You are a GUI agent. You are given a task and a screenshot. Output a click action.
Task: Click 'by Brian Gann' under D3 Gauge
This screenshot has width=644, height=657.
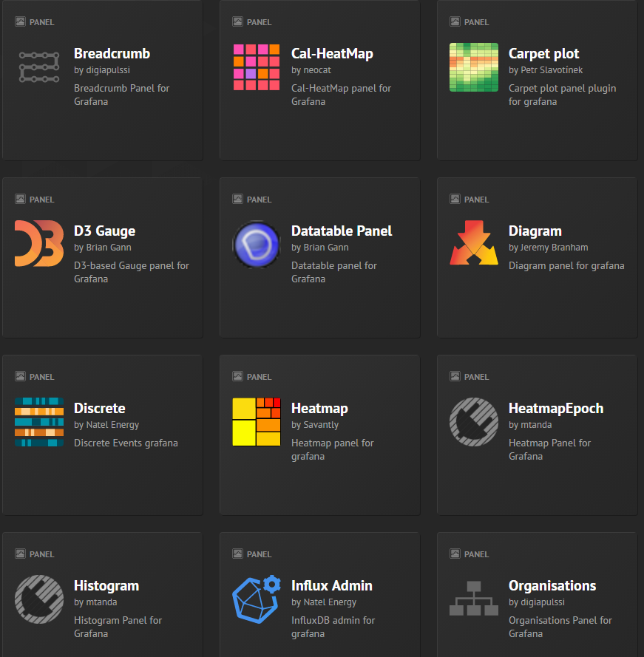click(x=103, y=248)
